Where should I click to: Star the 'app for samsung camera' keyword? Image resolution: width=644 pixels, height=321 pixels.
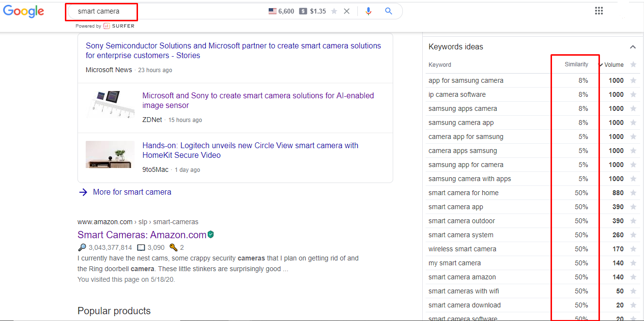coord(633,80)
